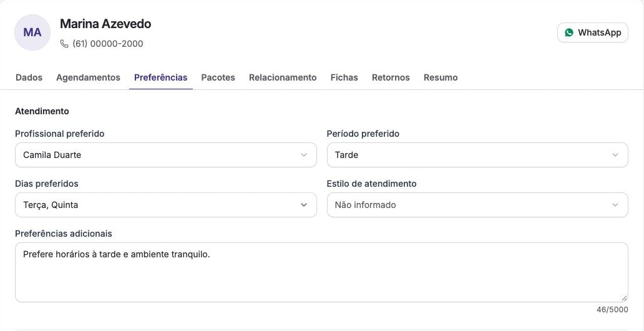View the Resumo tab
The width and height of the screenshot is (644, 331).
(441, 77)
